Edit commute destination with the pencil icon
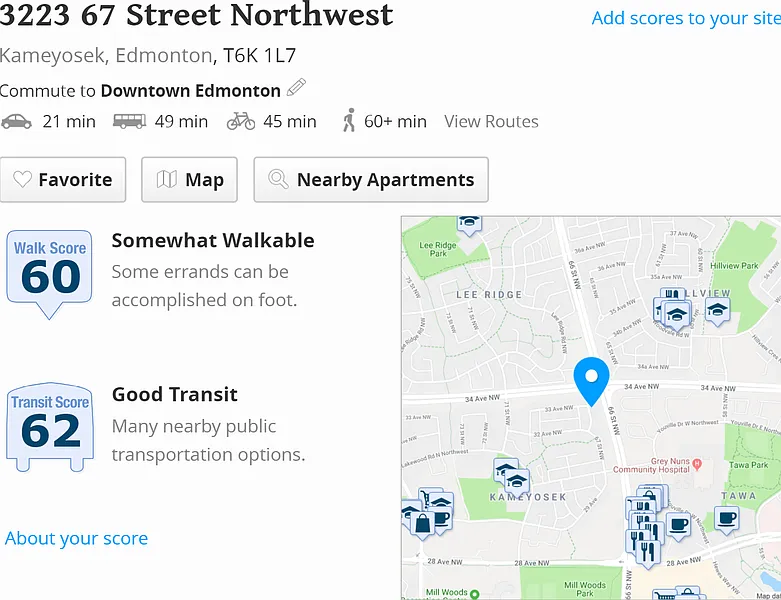This screenshot has height=600, width=781. pyautogui.click(x=296, y=88)
